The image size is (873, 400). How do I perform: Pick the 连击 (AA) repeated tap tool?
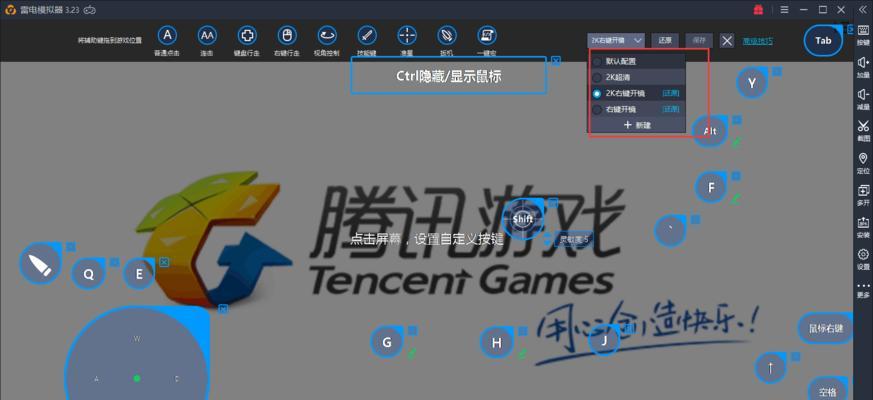point(207,36)
